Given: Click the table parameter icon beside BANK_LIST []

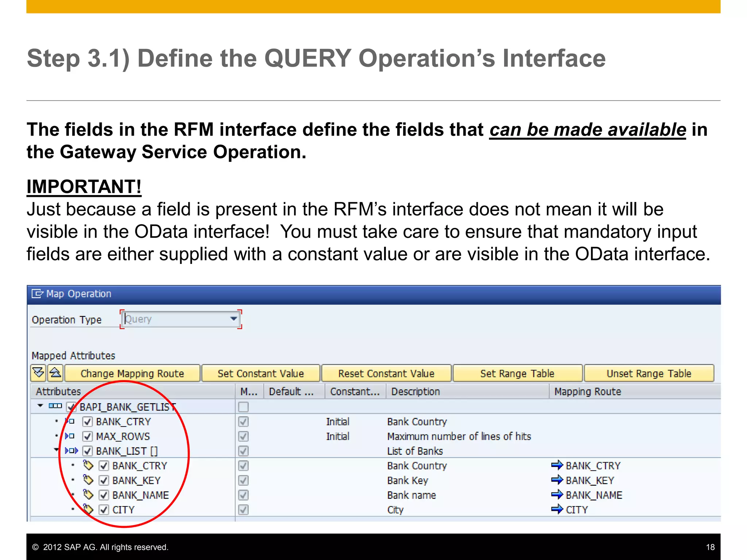Looking at the screenshot, I should pos(71,451).
